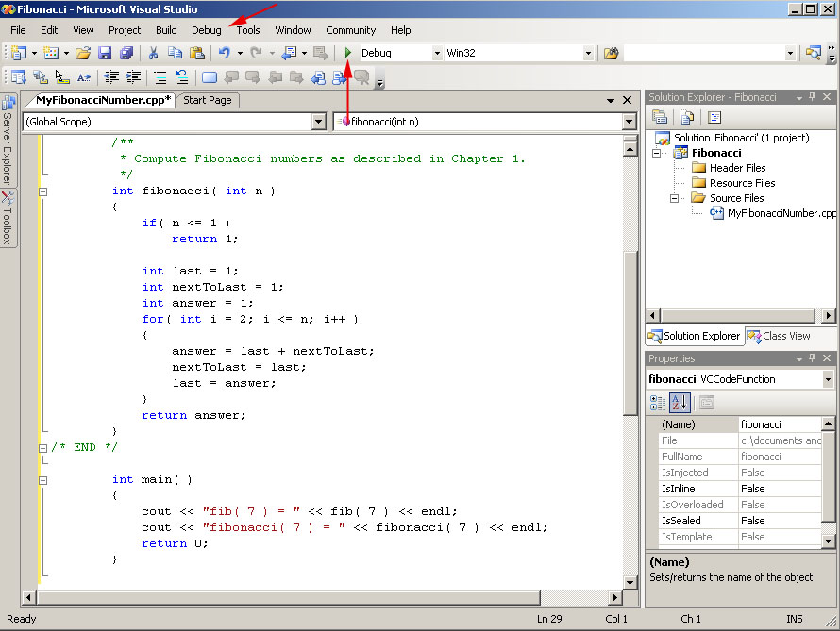Open the Win32 platform dropdown
840x631 pixels.
(x=588, y=53)
